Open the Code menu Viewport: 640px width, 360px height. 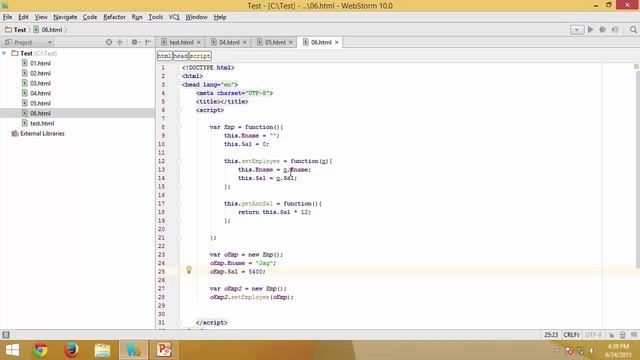(90, 17)
